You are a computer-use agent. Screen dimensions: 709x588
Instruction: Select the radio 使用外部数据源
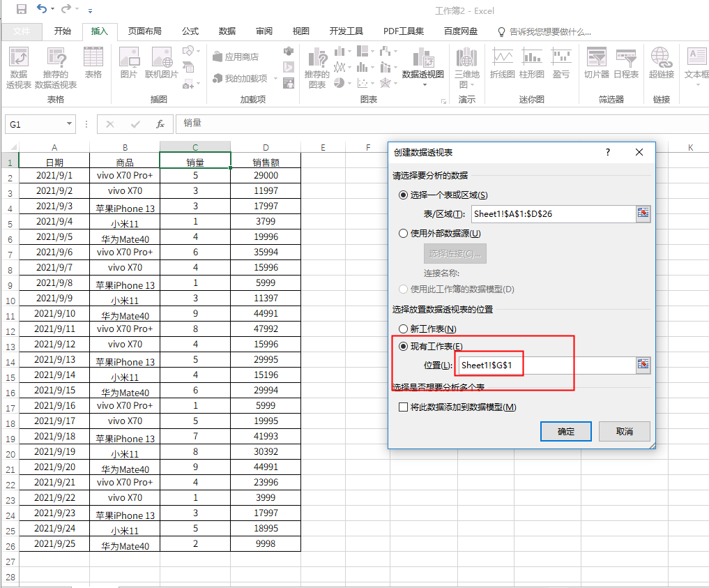pos(403,234)
